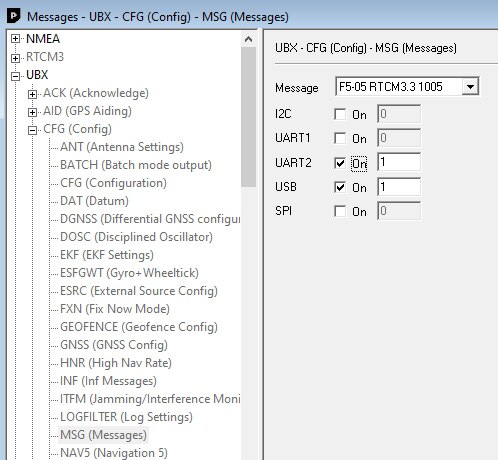Image resolution: width=498 pixels, height=460 pixels.
Task: Select EKF (EKF Settings) tree item
Action: coord(107,255)
